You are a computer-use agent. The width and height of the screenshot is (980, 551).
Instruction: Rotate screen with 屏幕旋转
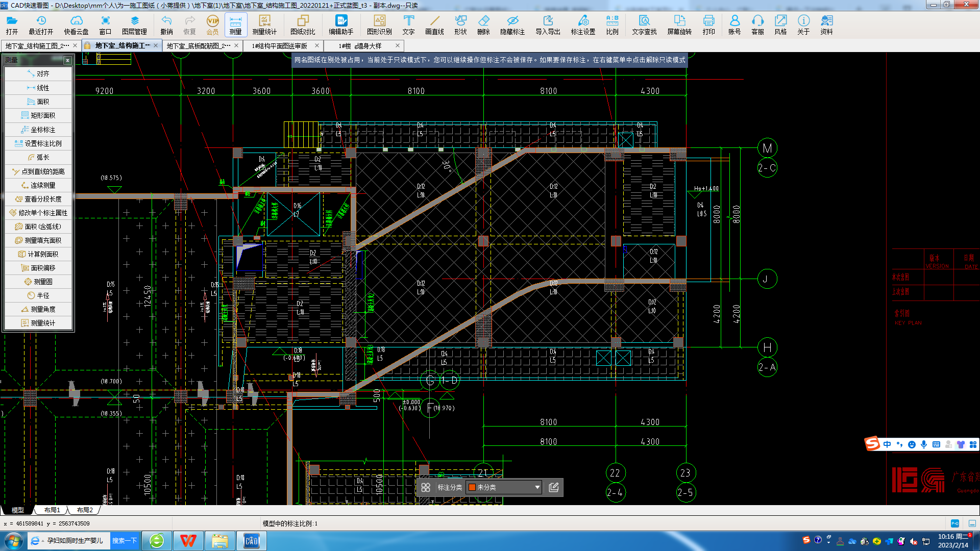679,24
